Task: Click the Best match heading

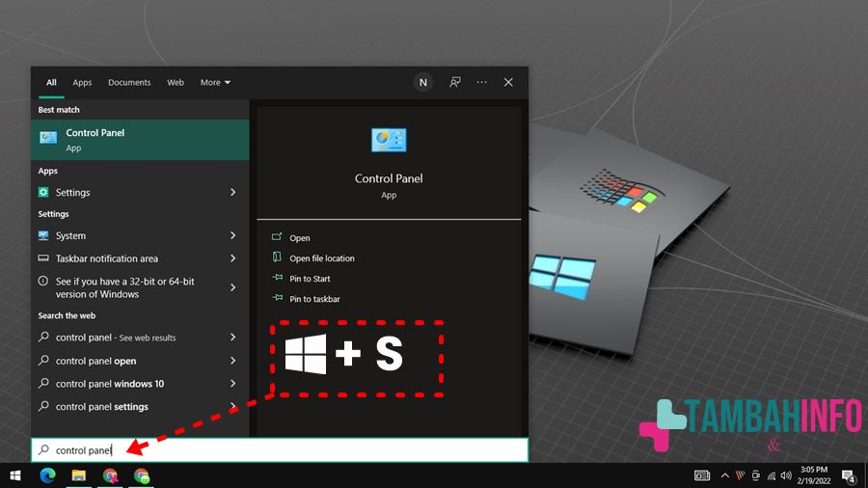Action: click(59, 110)
